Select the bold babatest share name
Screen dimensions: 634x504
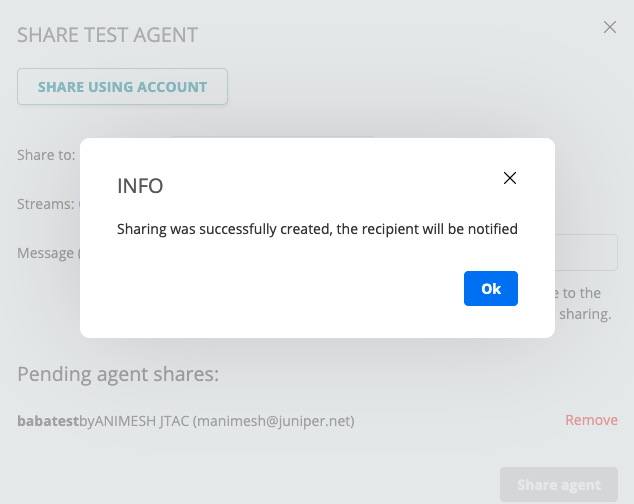[48, 421]
